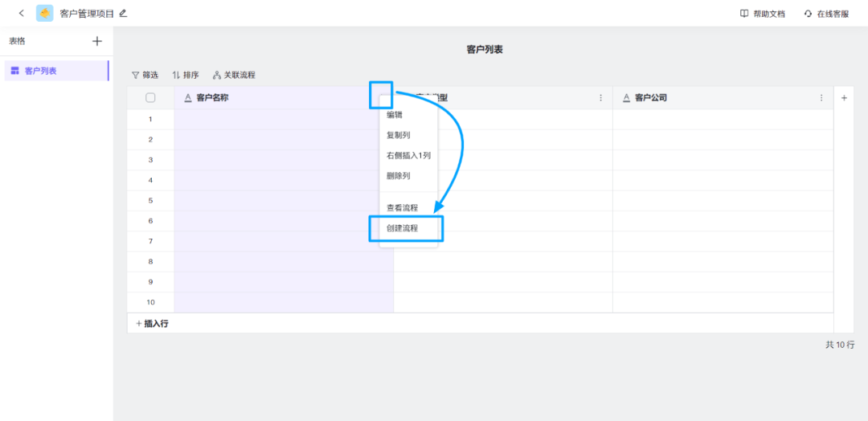Viewport: 868px width, 421px height.
Task: Add a new table with plus icon
Action: tap(97, 41)
